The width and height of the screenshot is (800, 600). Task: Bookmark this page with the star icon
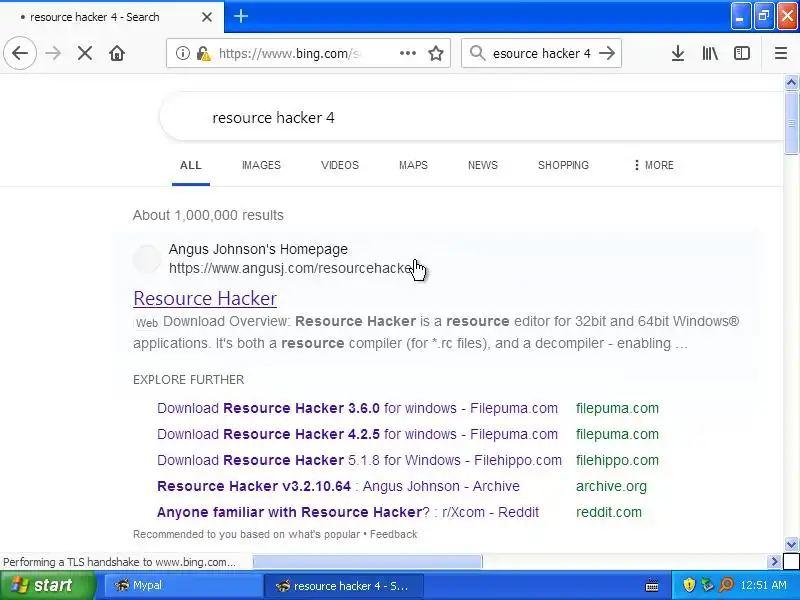point(436,53)
